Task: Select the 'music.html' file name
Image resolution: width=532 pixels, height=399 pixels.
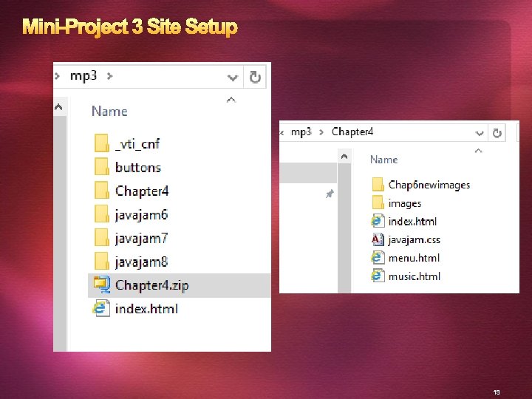Action: click(x=415, y=276)
